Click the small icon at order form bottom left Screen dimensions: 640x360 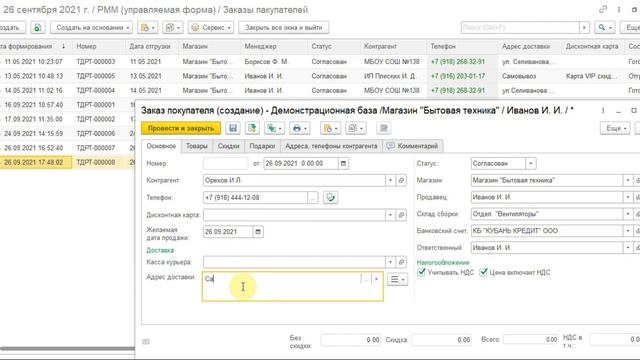click(146, 341)
